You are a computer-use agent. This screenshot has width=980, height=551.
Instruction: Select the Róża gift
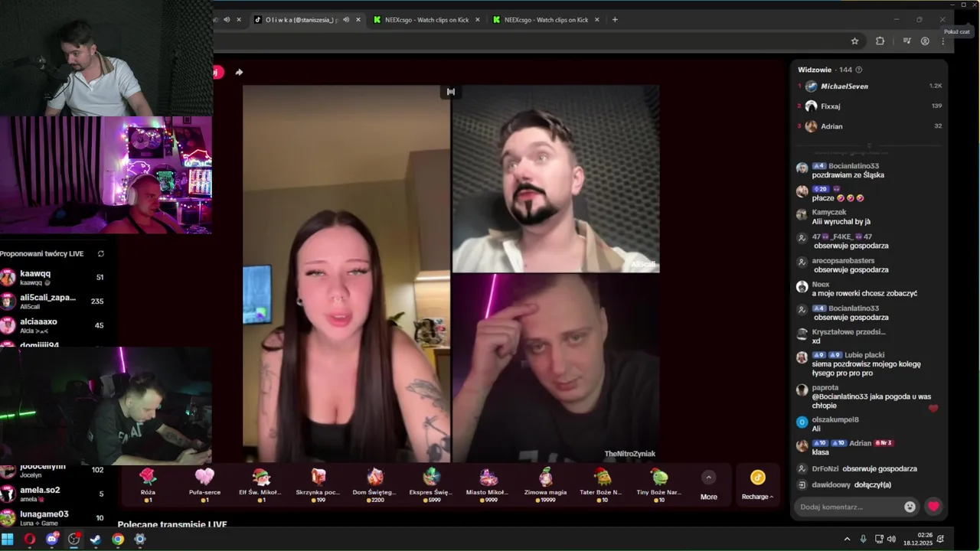pos(148,485)
